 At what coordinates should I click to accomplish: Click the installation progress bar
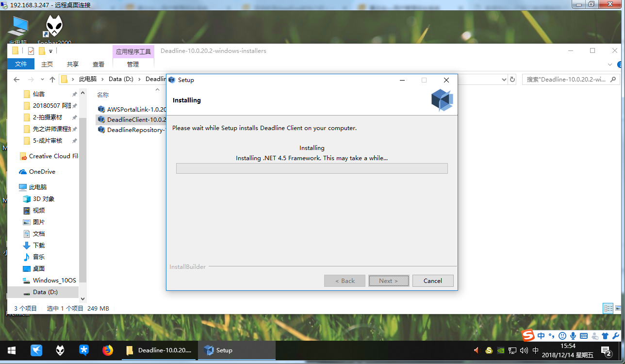click(x=312, y=168)
